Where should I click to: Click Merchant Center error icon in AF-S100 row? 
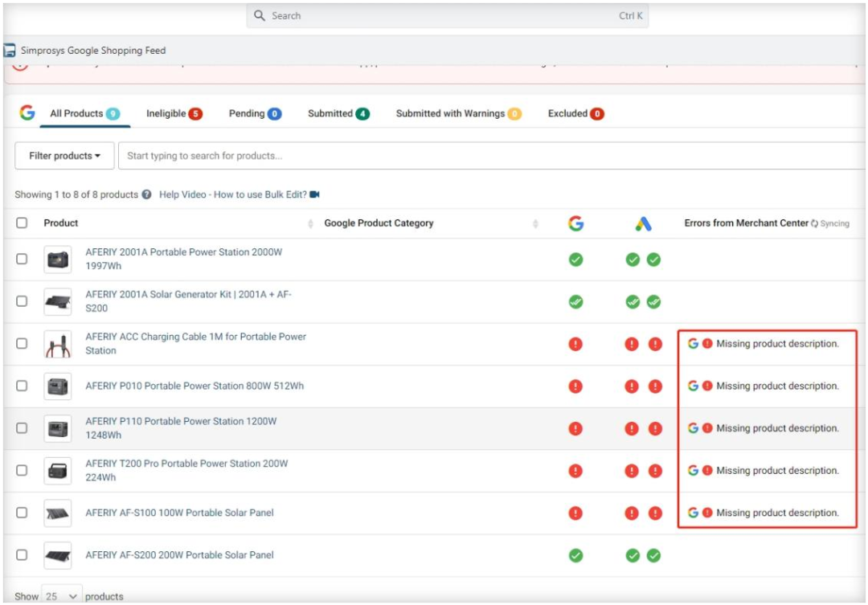tap(707, 513)
